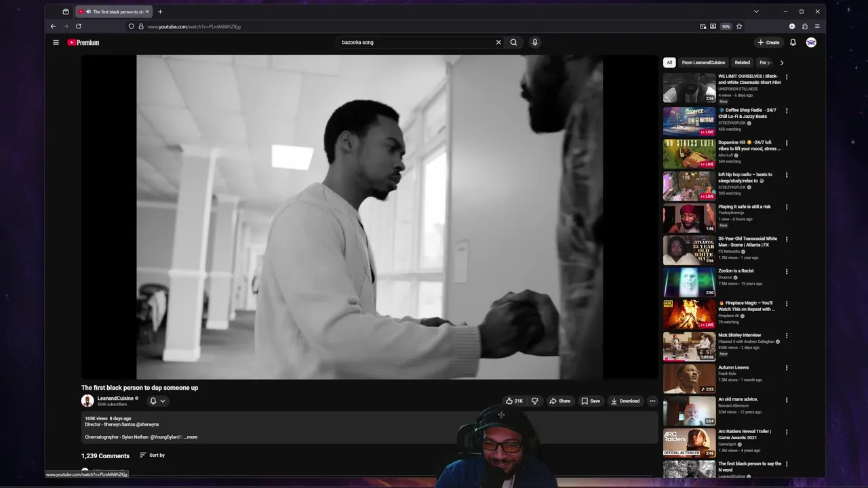Open the YouTube hamburger guide menu
Viewport: 868px width, 488px height.
56,42
